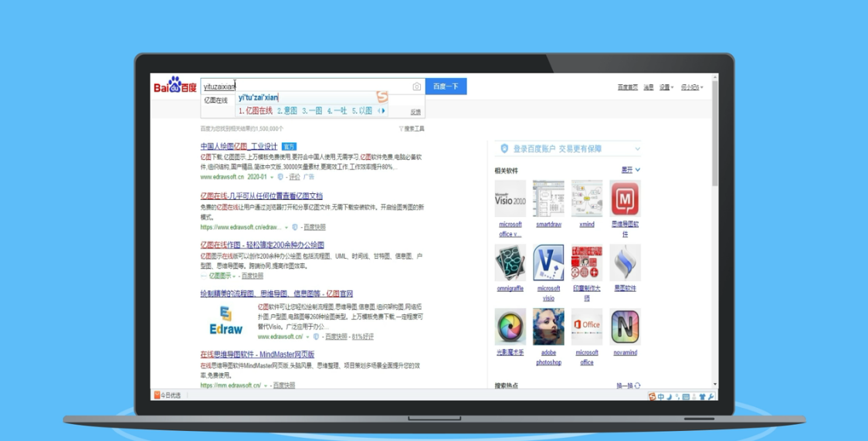Screen dimensions: 868x441
Task: Click the Sogou S logo in IME popup
Action: [382, 97]
